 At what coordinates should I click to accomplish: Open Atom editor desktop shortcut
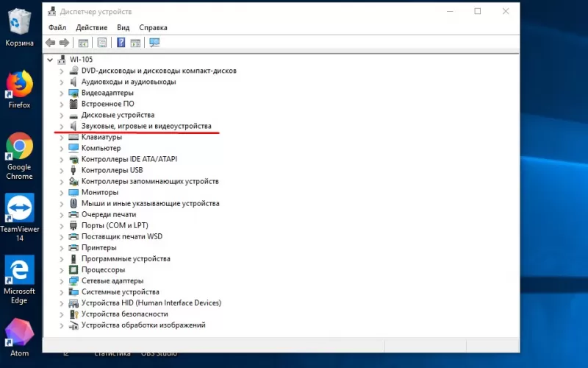click(x=20, y=337)
